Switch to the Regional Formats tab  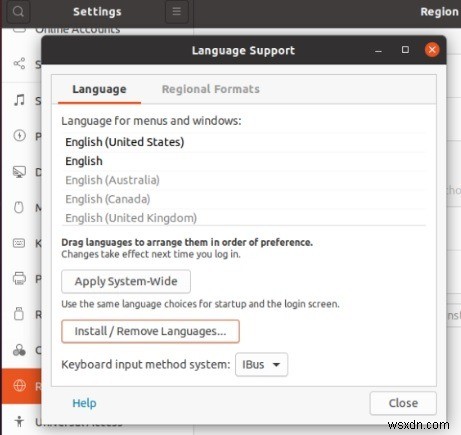211,89
